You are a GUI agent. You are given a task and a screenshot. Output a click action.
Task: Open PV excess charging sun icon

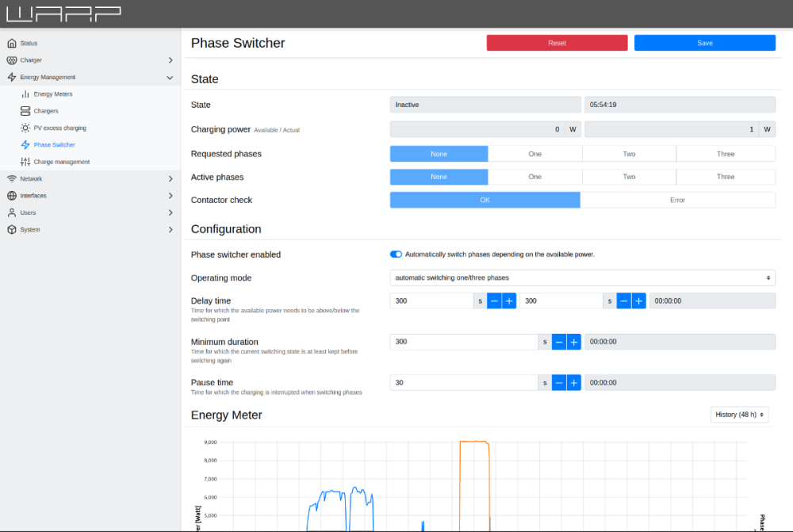pyautogui.click(x=25, y=128)
